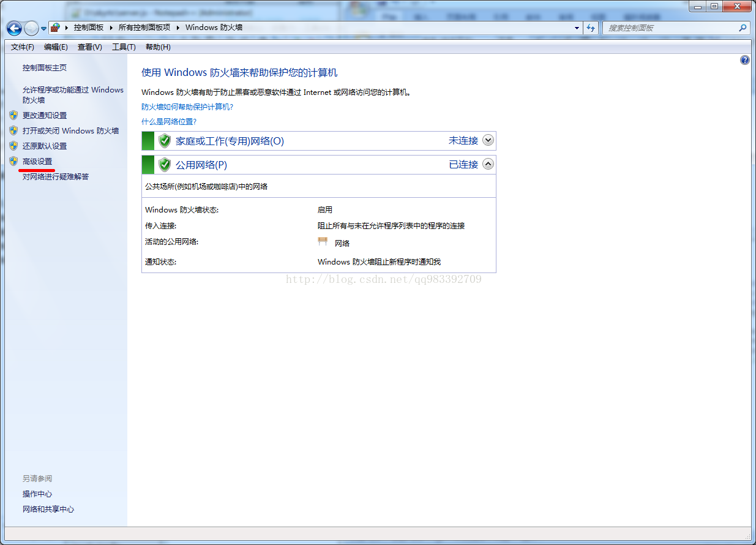Click 公用网络(P) header text
The image size is (756, 545).
click(201, 165)
